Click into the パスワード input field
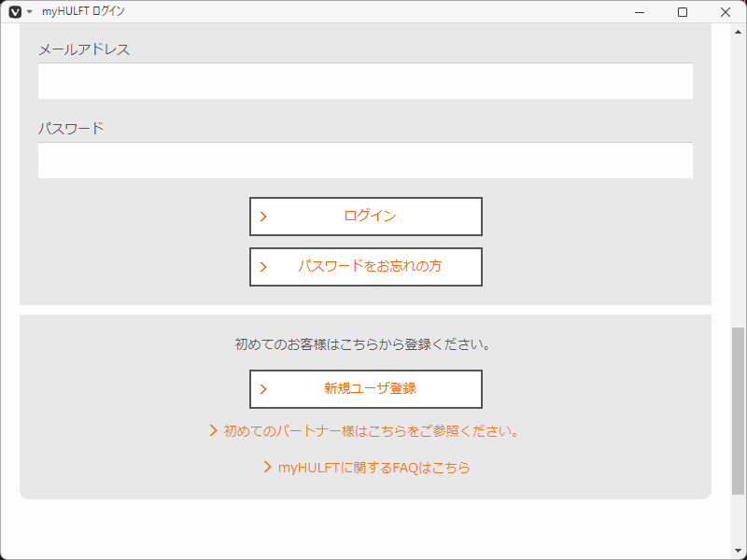This screenshot has width=747, height=560. coord(365,161)
